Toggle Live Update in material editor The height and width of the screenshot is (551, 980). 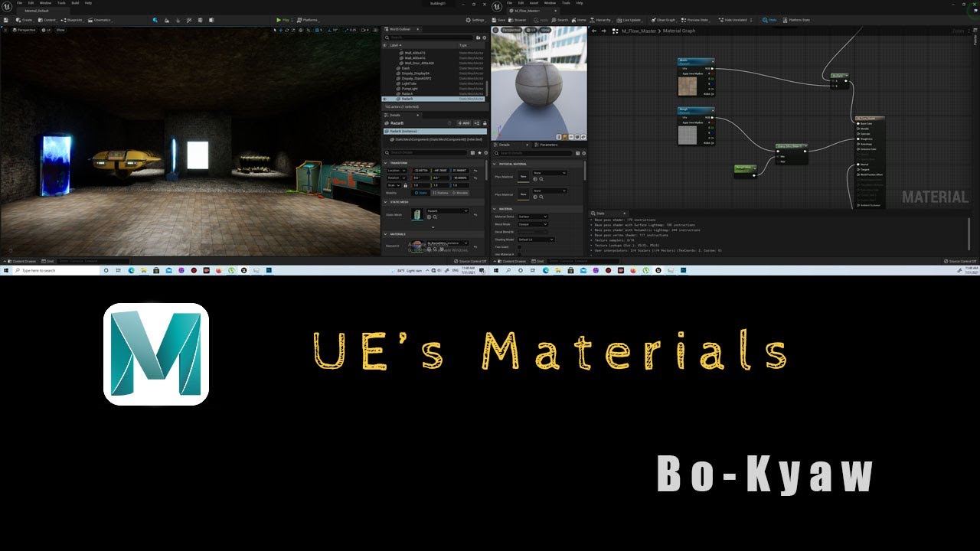point(629,20)
